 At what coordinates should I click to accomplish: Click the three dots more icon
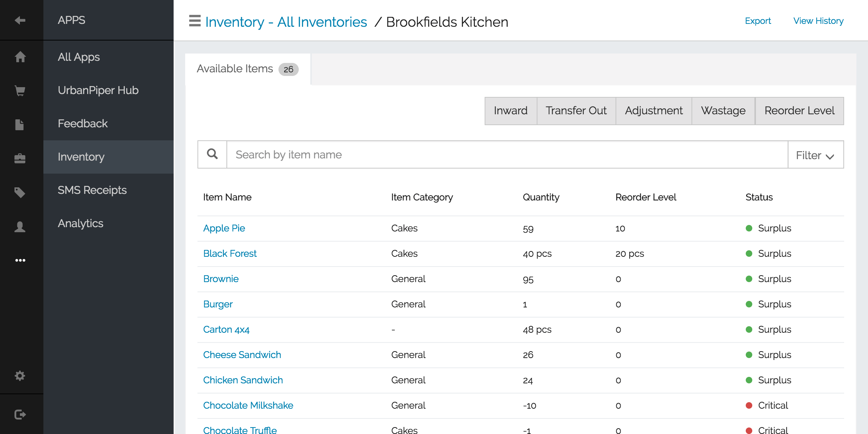click(x=20, y=260)
